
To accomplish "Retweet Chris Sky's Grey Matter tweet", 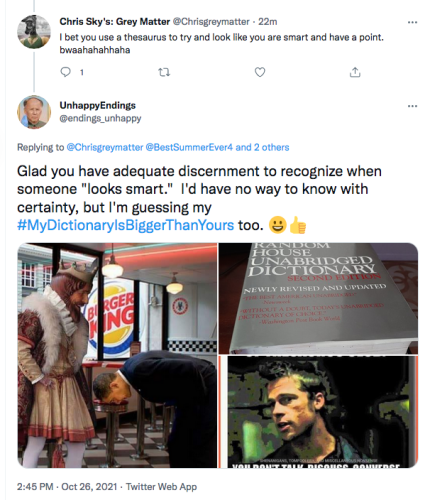I will [164, 72].
